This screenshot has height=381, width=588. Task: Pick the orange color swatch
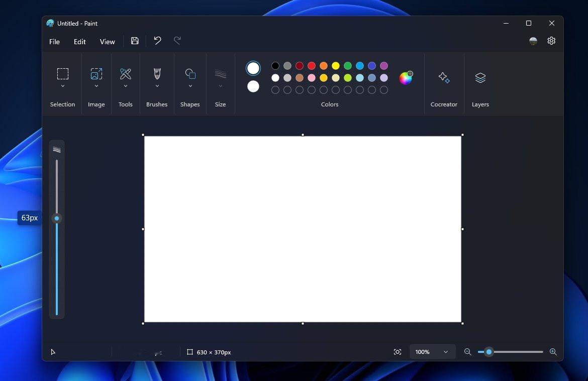point(323,66)
